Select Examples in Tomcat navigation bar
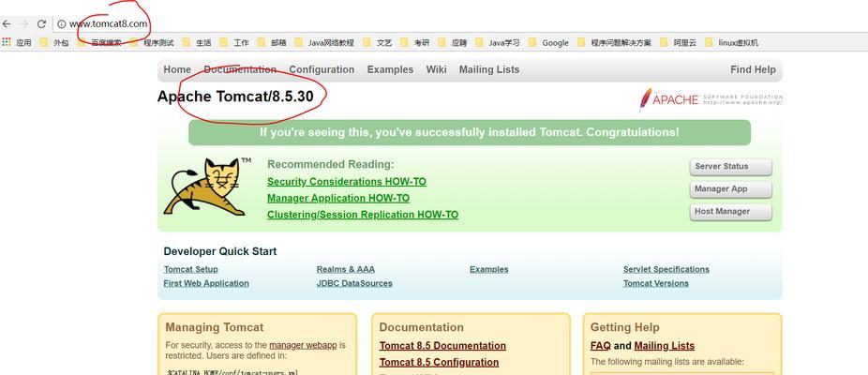The width and height of the screenshot is (868, 375). (x=390, y=69)
